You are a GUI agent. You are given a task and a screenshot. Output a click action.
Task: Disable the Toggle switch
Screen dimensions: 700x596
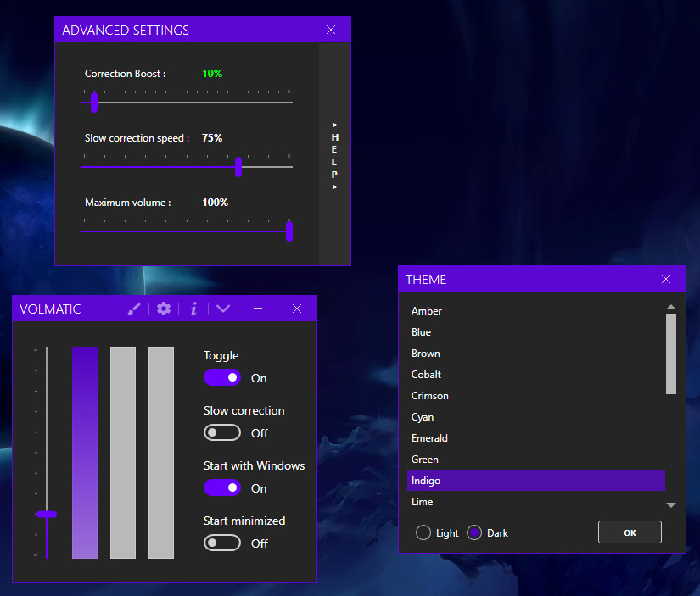222,377
